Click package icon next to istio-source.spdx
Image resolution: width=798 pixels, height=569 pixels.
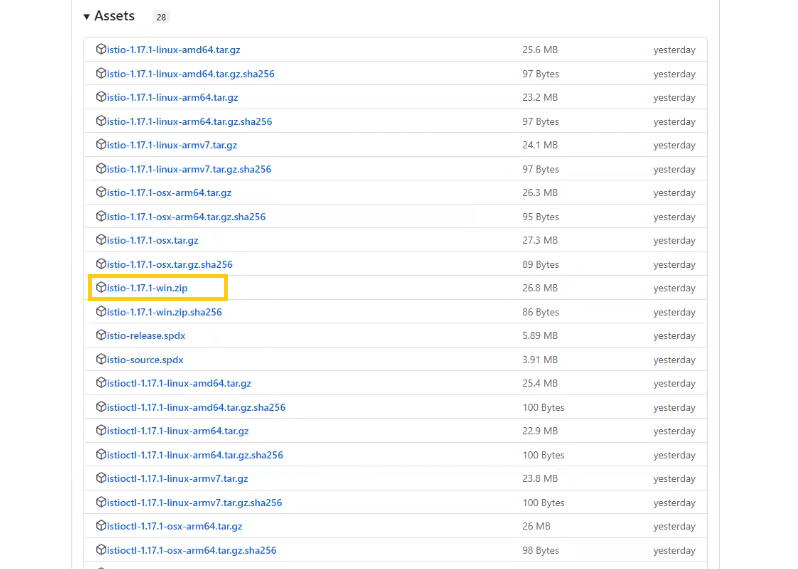(x=101, y=360)
